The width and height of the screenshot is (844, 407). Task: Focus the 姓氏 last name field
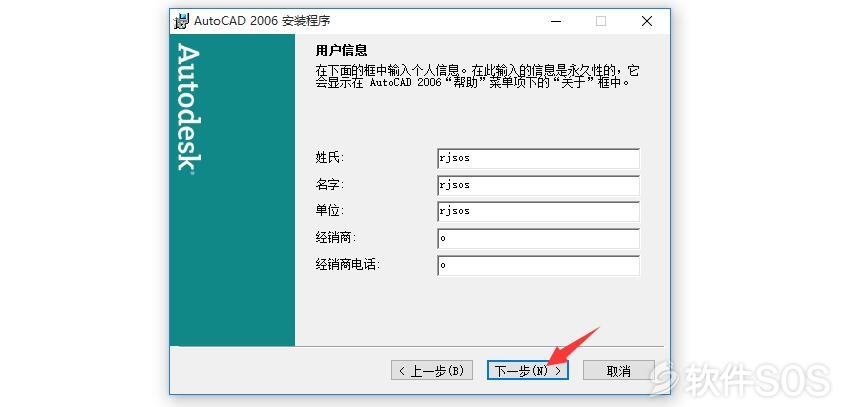(x=538, y=158)
